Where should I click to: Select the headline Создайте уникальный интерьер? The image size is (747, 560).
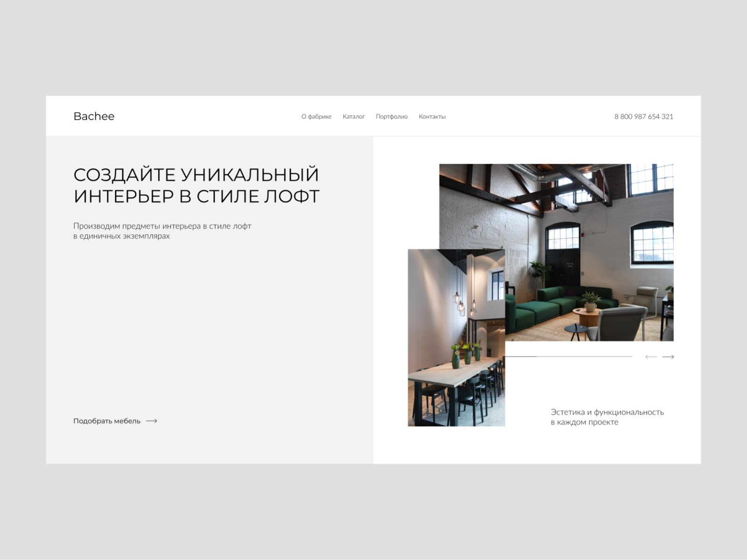click(196, 185)
